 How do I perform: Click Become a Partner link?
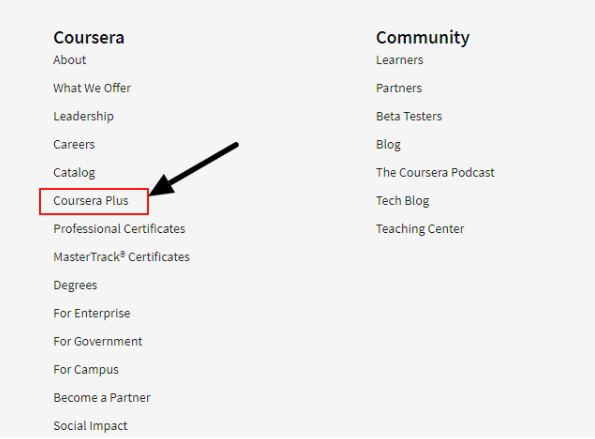(102, 398)
